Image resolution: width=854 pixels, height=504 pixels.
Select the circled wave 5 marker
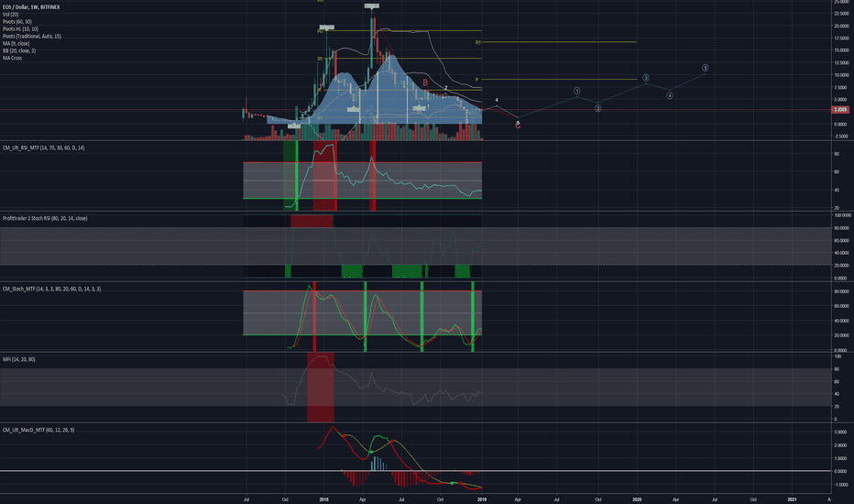point(705,68)
